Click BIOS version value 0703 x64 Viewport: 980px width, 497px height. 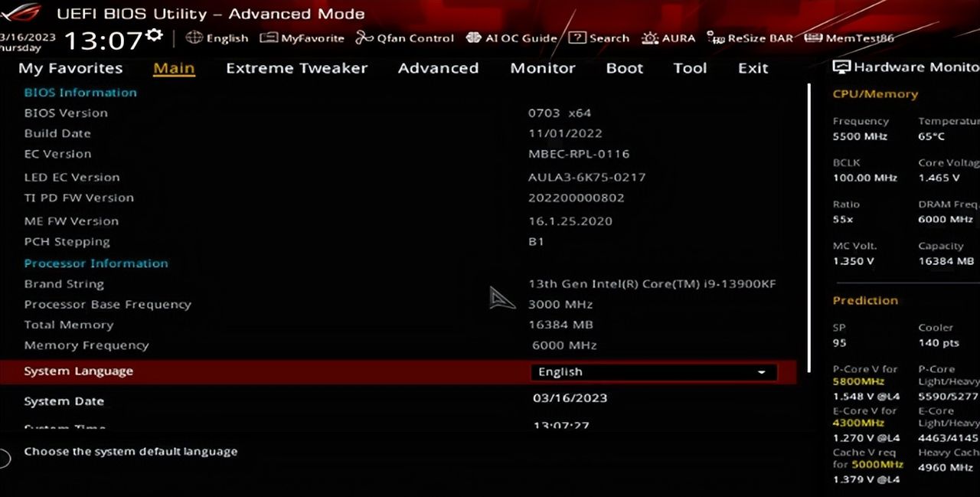point(560,113)
